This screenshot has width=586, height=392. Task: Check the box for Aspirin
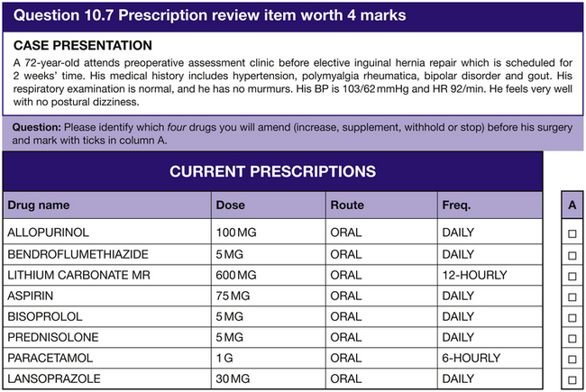tap(572, 296)
